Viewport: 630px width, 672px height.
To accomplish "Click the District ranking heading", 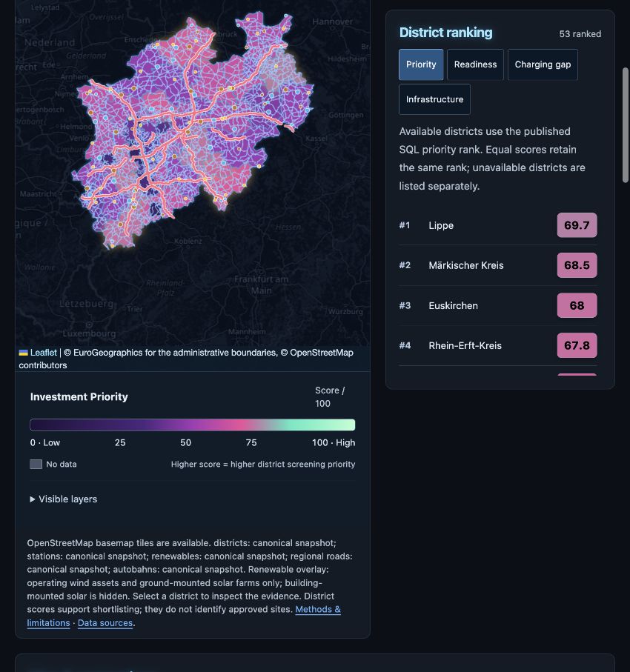I will (x=445, y=33).
